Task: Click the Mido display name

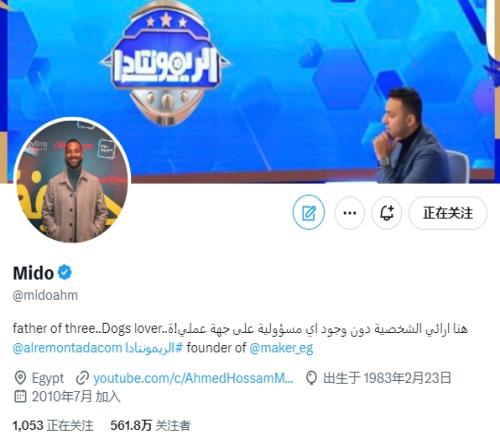Action: tap(33, 273)
